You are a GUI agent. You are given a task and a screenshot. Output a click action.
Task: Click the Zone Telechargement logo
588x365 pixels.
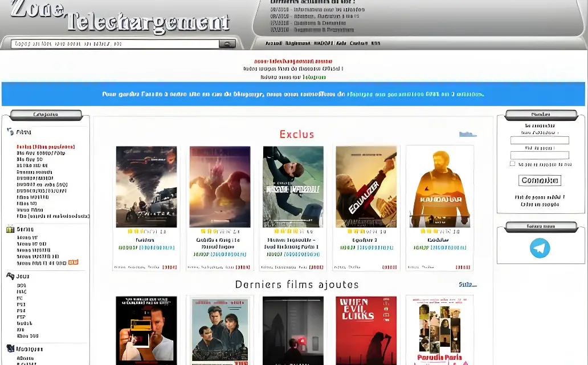pyautogui.click(x=120, y=17)
